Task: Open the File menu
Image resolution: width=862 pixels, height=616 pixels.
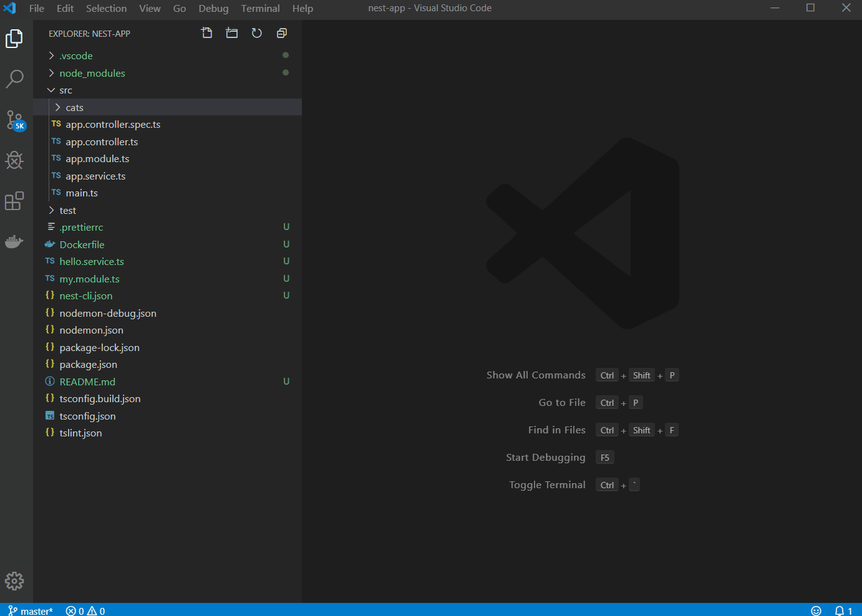Action: coord(37,8)
